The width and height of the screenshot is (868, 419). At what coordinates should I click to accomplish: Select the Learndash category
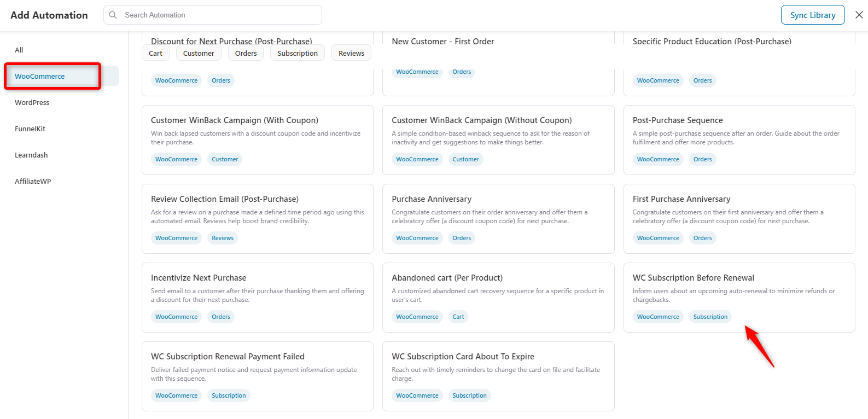pos(31,155)
